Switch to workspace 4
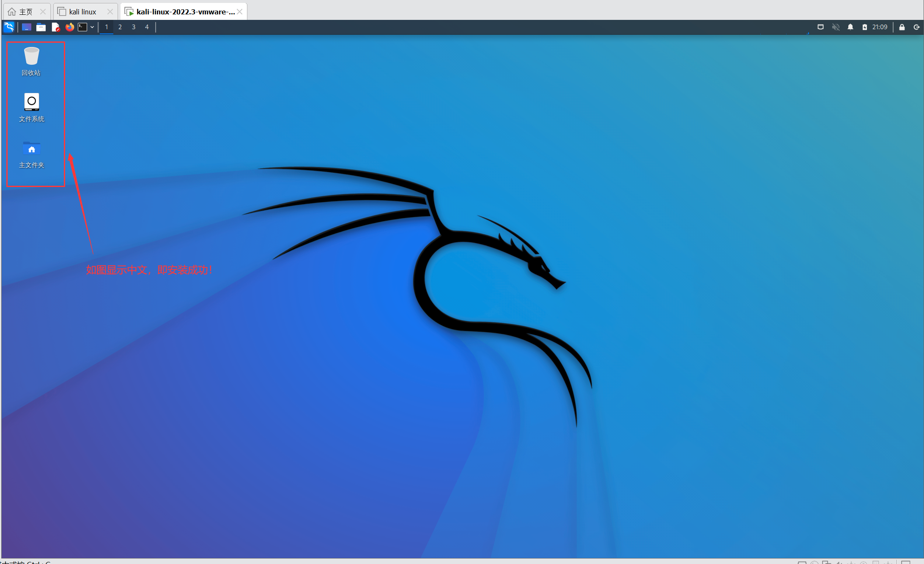This screenshot has width=924, height=564. [x=147, y=27]
